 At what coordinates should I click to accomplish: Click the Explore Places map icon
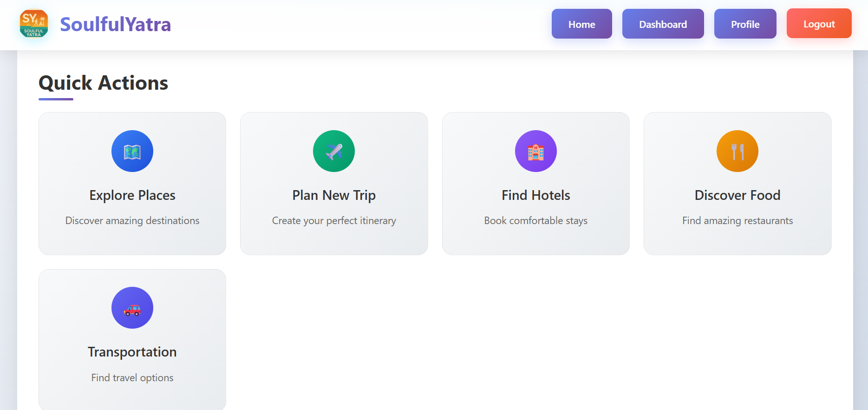tap(132, 151)
